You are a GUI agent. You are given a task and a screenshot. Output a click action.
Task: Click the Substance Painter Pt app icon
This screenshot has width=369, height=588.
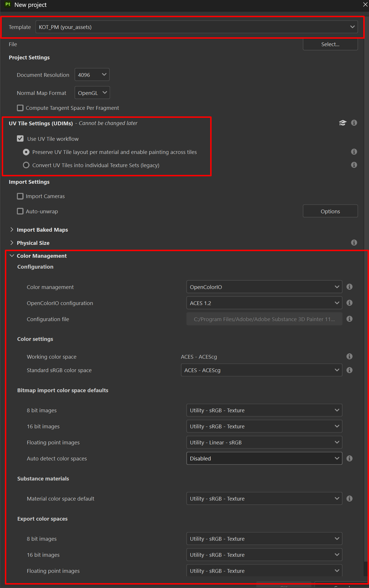point(8,5)
